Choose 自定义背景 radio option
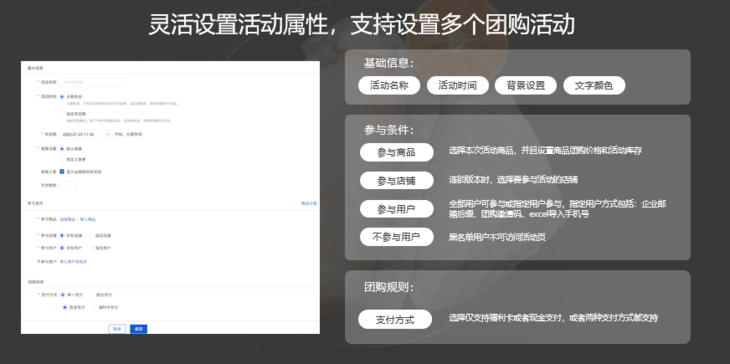 pos(62,159)
